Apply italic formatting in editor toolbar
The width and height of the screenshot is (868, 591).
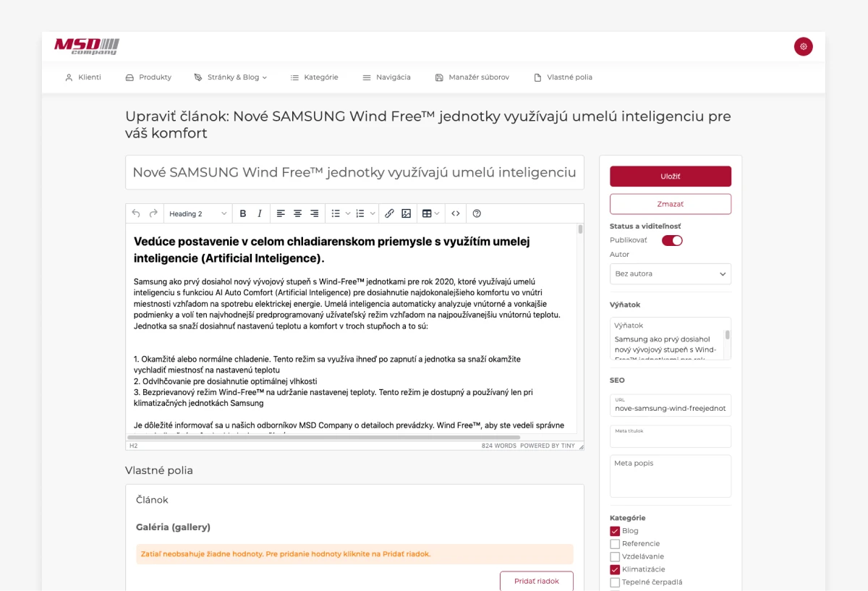pos(260,213)
